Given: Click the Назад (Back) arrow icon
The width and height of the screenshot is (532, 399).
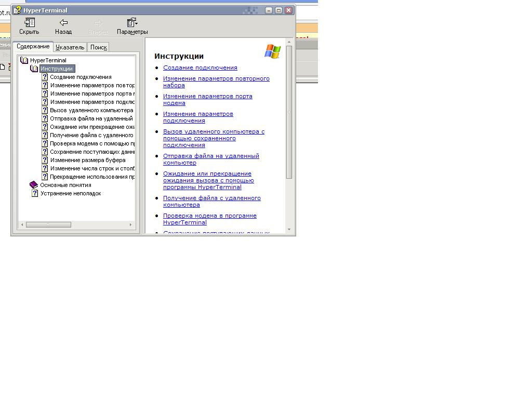Looking at the screenshot, I should (63, 22).
